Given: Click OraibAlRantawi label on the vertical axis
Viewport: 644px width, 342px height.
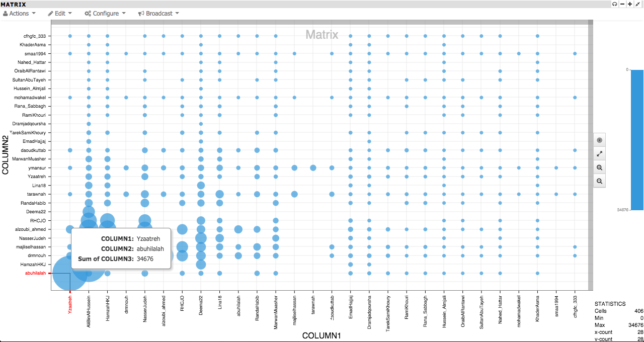Looking at the screenshot, I should tap(31, 71).
